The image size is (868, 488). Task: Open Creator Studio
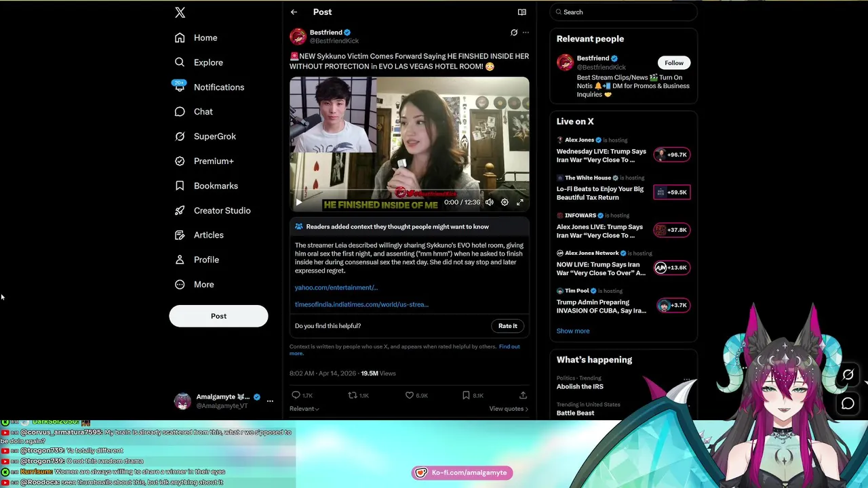click(212, 211)
